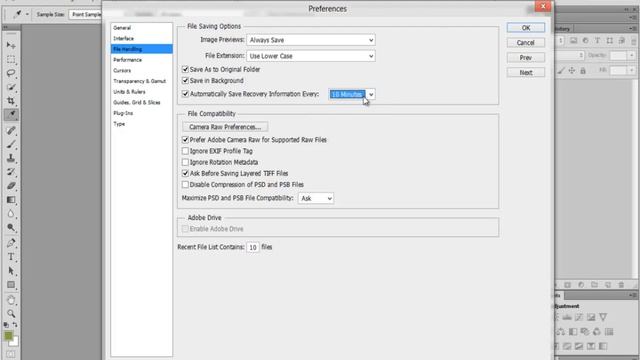Click OK to confirm preferences
Image resolution: width=640 pixels, height=360 pixels.
(x=526, y=28)
